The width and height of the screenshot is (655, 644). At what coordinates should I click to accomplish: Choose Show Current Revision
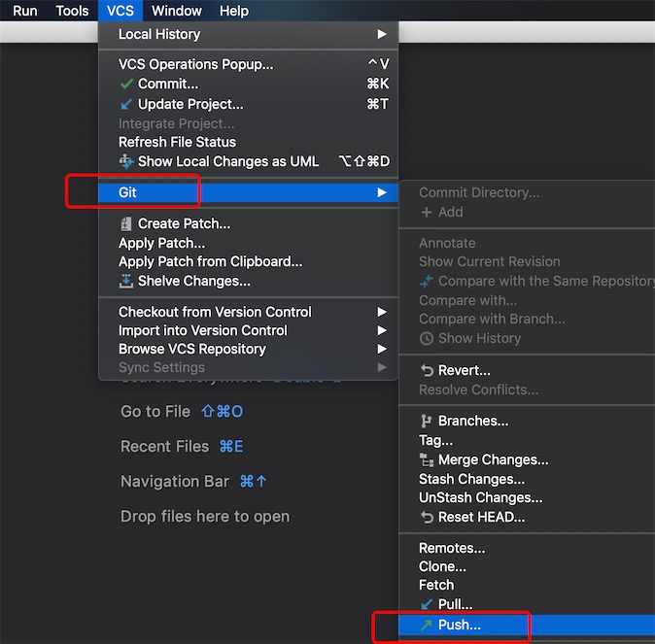pos(527,261)
